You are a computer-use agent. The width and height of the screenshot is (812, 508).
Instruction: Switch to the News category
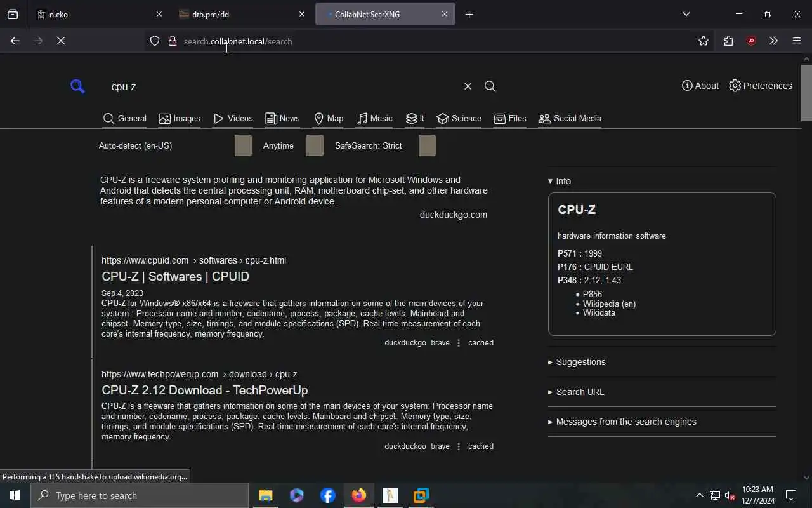tap(282, 119)
